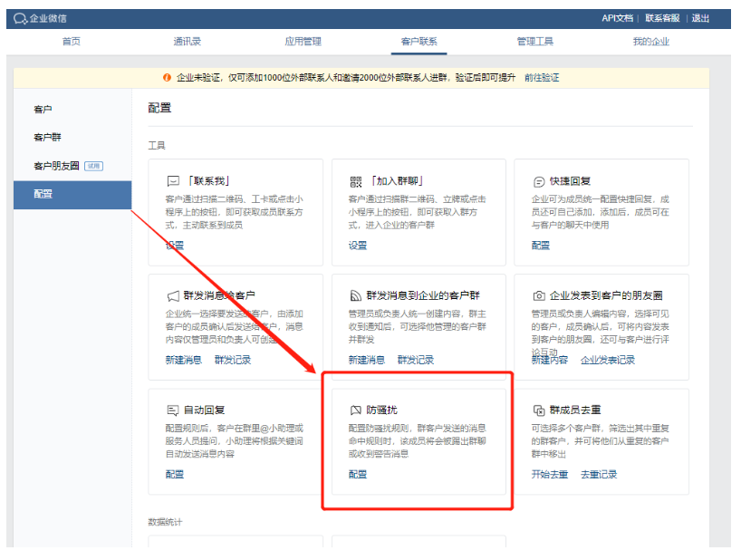Open 群发记录 under 群发消息给客户
The width and height of the screenshot is (741, 560).
pyautogui.click(x=233, y=360)
